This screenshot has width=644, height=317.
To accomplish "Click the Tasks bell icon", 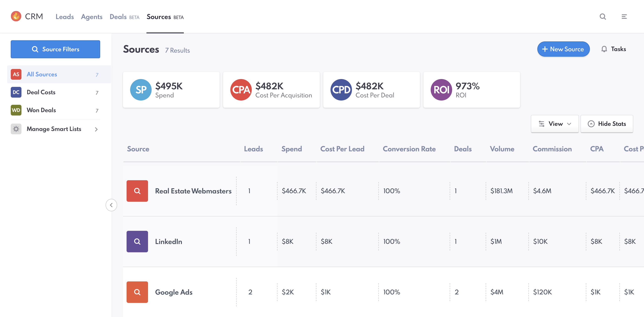I will coord(604,49).
